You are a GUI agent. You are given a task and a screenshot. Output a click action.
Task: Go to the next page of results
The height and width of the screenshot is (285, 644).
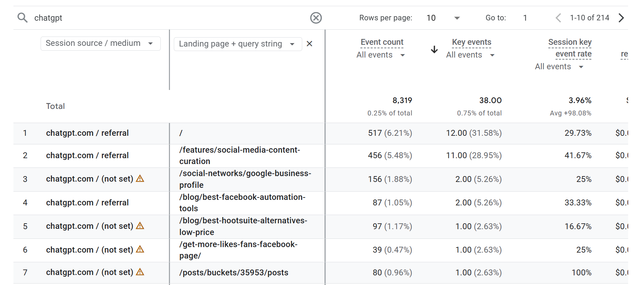(621, 18)
